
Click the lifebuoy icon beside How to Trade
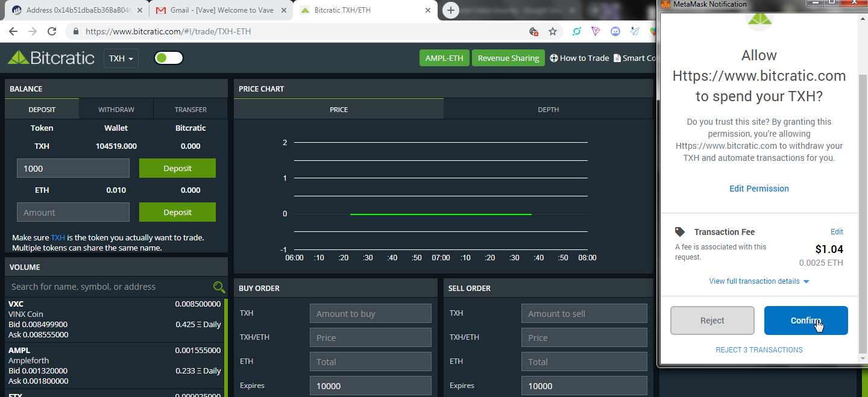(554, 58)
